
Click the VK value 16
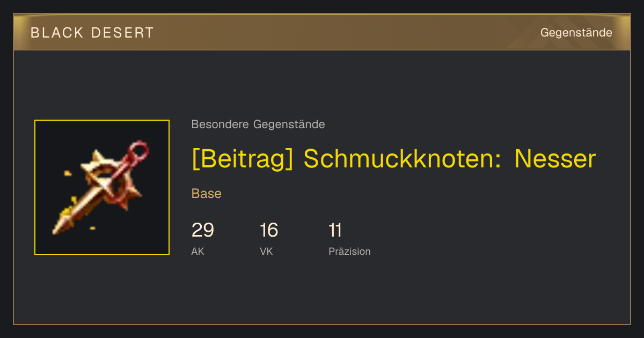269,230
